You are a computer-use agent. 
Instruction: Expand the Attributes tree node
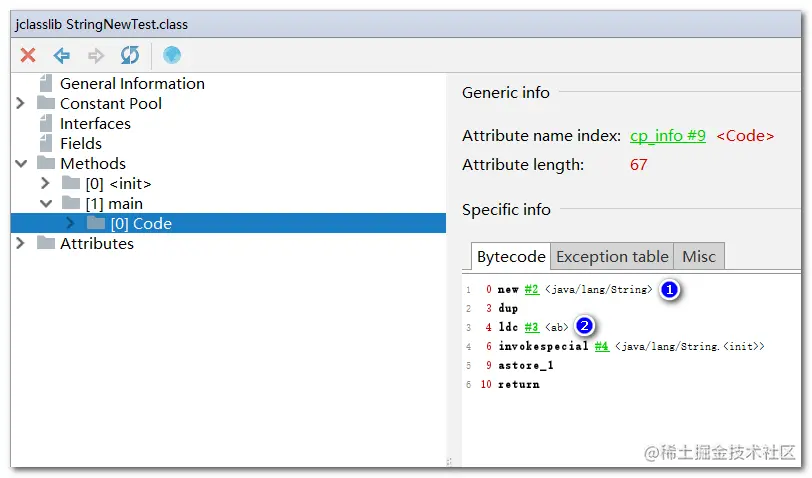(20, 244)
